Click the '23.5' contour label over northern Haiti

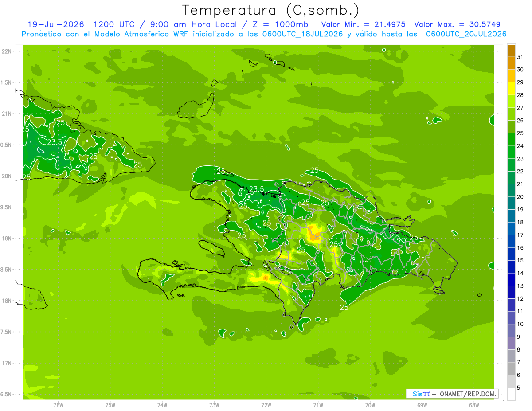click(256, 189)
